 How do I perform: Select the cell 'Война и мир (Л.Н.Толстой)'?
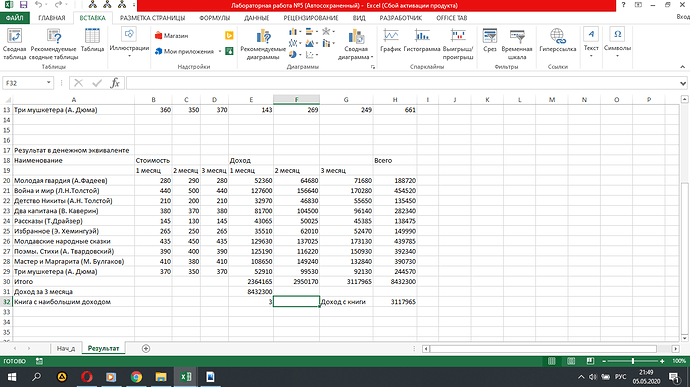[x=73, y=191]
